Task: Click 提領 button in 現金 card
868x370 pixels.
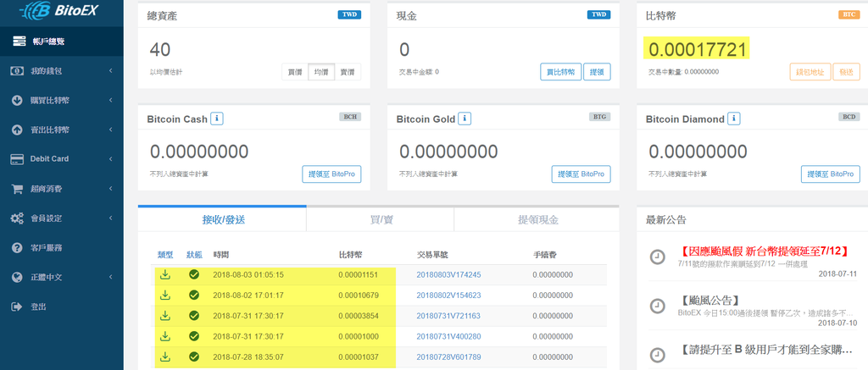Action: coord(597,72)
